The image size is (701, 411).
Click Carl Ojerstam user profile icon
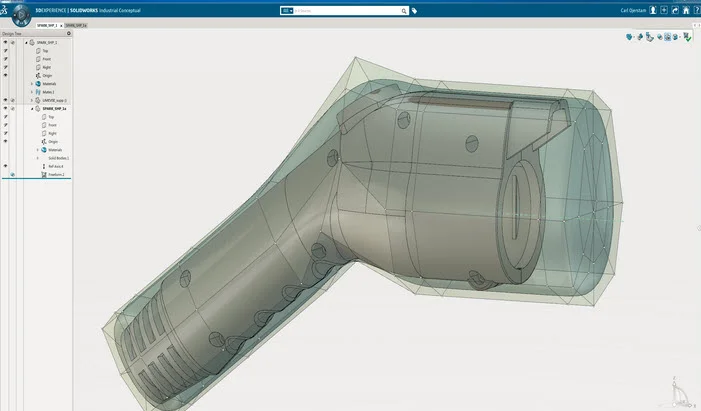pos(652,10)
